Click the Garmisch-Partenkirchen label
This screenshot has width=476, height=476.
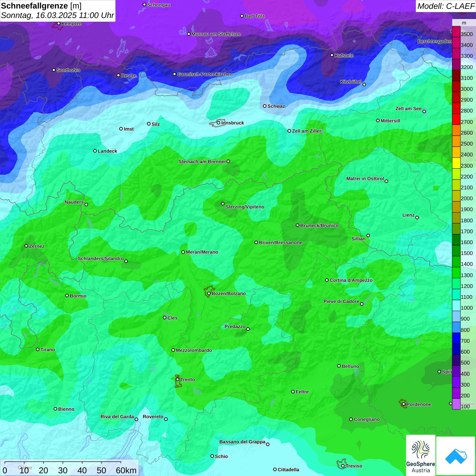pos(205,74)
